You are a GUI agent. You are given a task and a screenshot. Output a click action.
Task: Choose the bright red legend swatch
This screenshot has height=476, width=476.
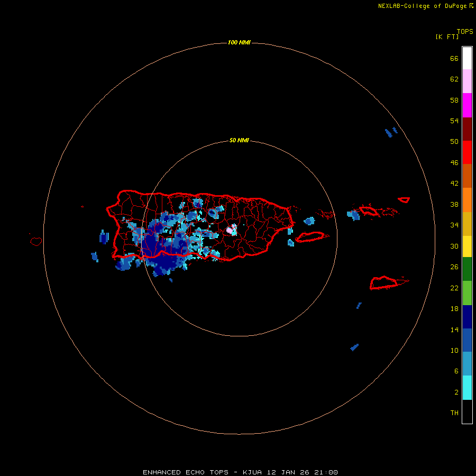tap(467, 152)
